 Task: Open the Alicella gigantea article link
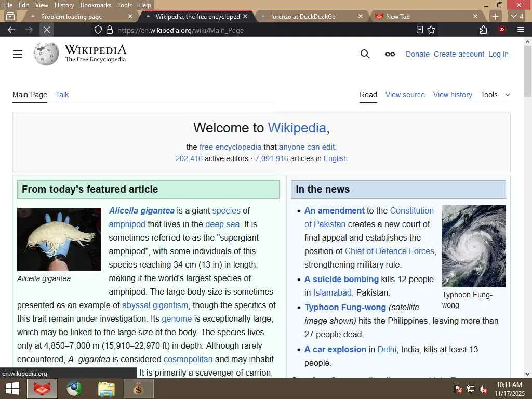pos(141,211)
